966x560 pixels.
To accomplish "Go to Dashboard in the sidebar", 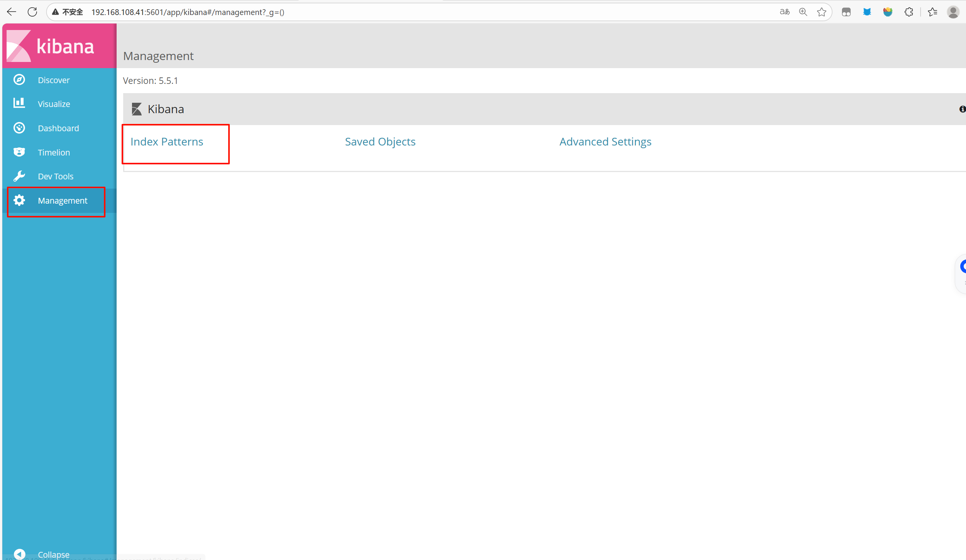I will (58, 128).
